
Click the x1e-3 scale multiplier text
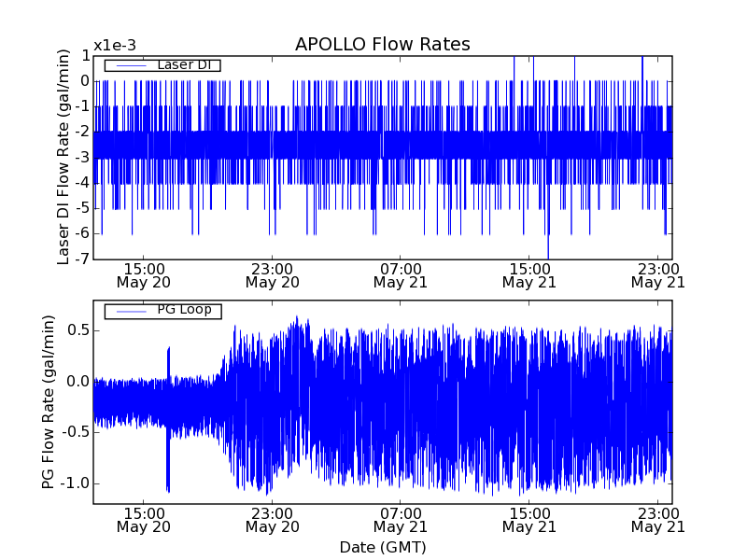115,46
